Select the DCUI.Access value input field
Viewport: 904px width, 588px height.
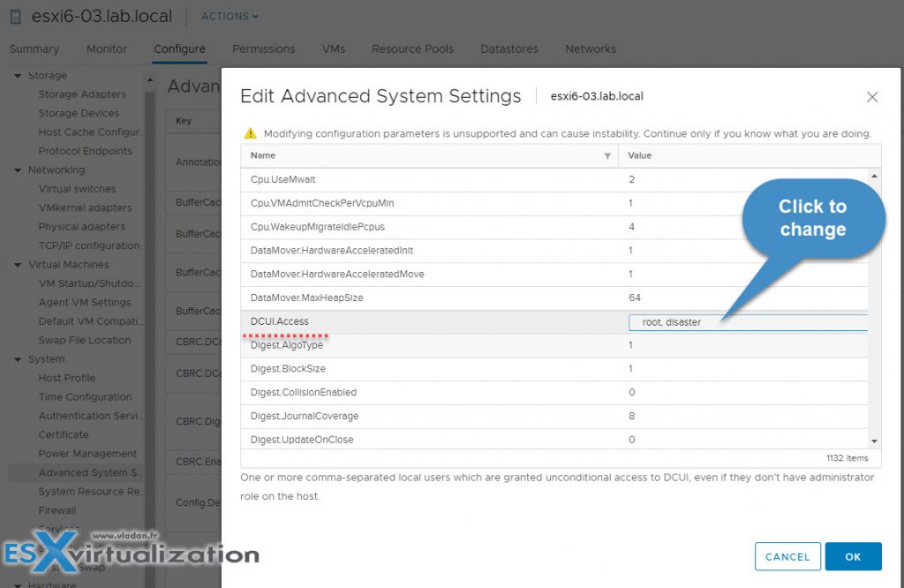pos(746,321)
